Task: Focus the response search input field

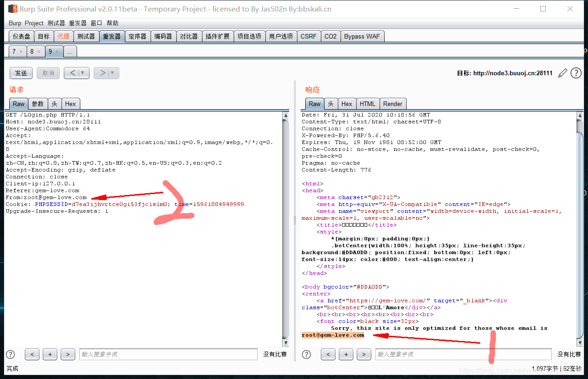Action: (x=464, y=354)
